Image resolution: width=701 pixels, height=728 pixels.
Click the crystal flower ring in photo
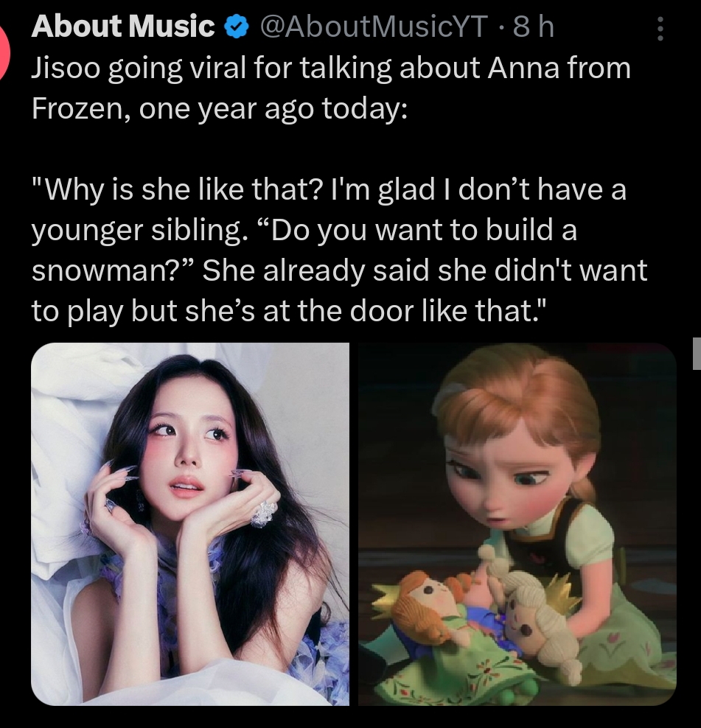263,513
